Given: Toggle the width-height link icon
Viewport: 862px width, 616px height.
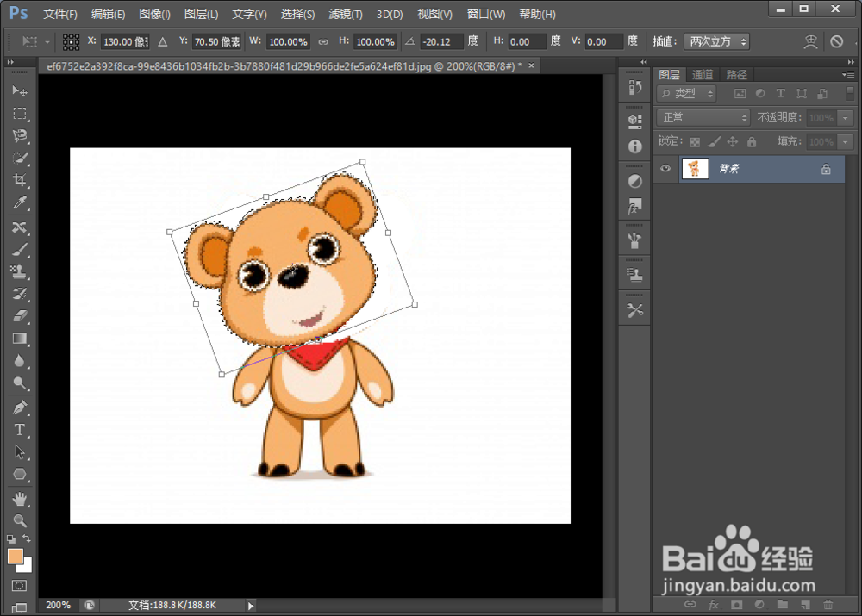Looking at the screenshot, I should pyautogui.click(x=323, y=41).
